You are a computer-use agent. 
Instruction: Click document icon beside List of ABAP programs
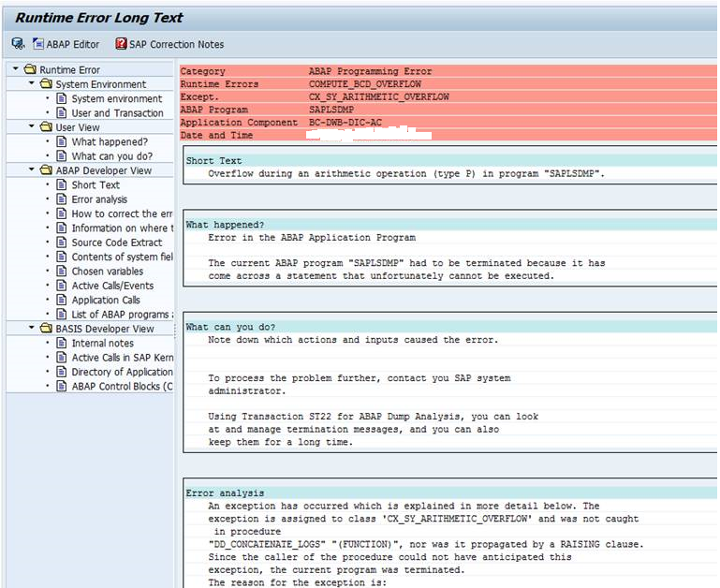pyautogui.click(x=62, y=314)
